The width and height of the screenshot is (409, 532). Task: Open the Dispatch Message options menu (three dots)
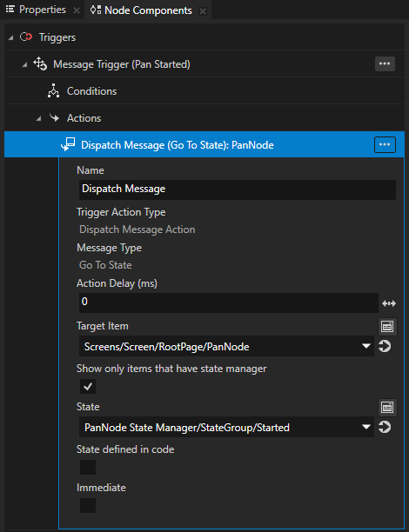coord(385,144)
